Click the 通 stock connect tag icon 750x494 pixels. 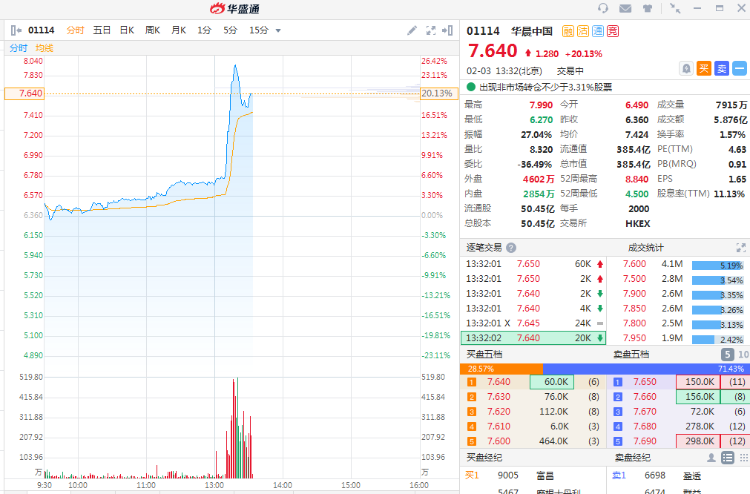tap(598, 31)
